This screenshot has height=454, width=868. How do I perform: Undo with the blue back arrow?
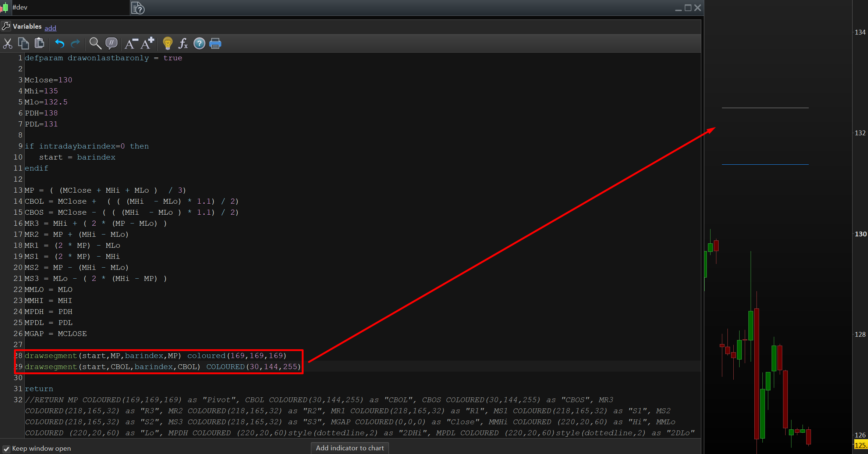[x=60, y=44]
